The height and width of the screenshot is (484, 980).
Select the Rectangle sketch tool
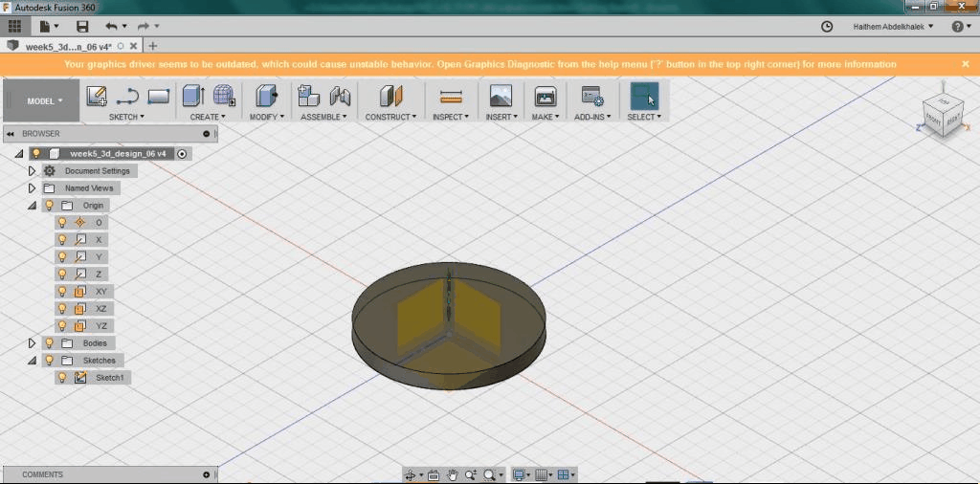159,97
